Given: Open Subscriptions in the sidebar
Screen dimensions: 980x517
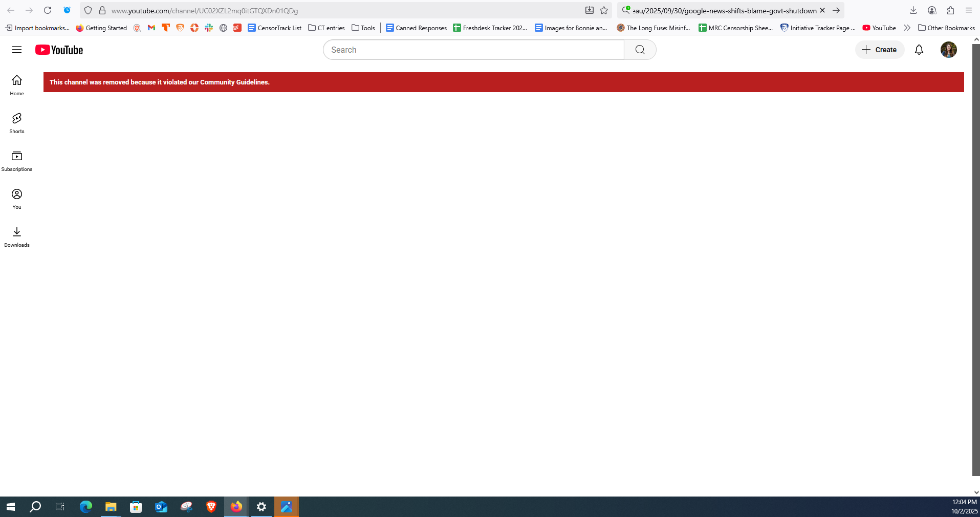Looking at the screenshot, I should (x=17, y=161).
